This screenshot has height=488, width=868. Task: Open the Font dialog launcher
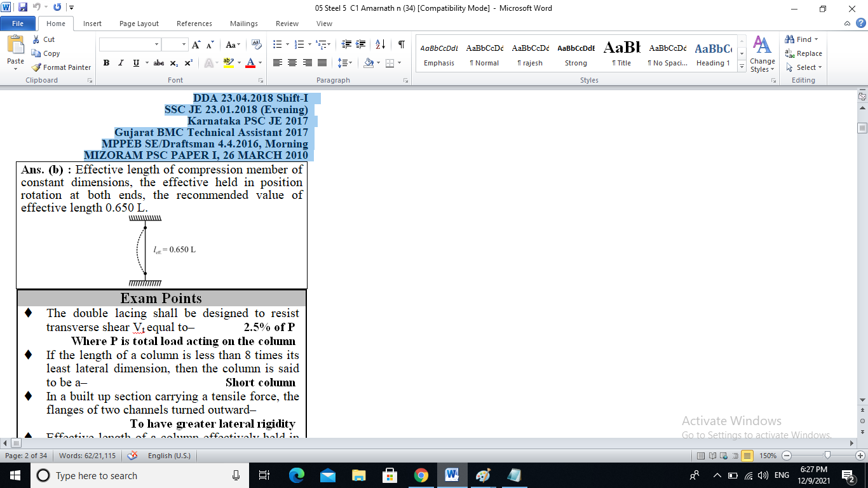click(261, 81)
